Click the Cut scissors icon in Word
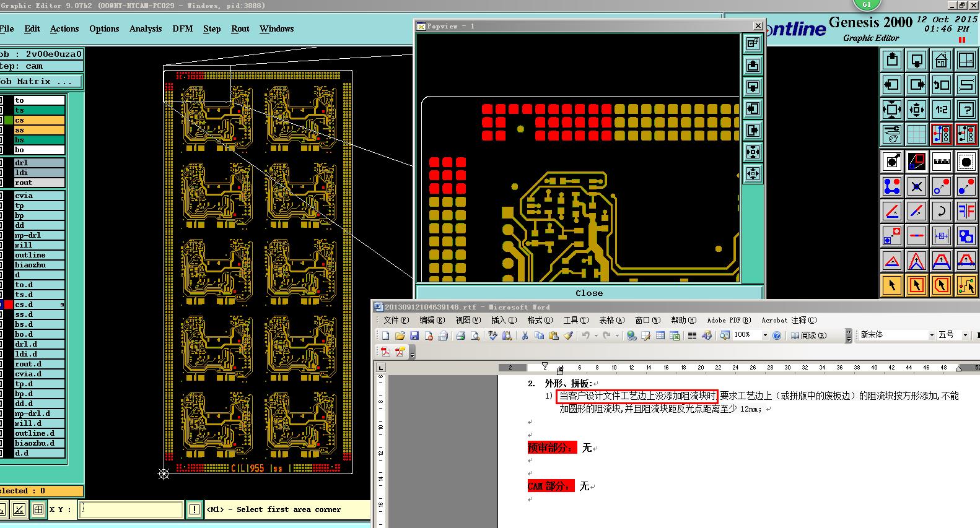The height and width of the screenshot is (528, 980). 524,335
